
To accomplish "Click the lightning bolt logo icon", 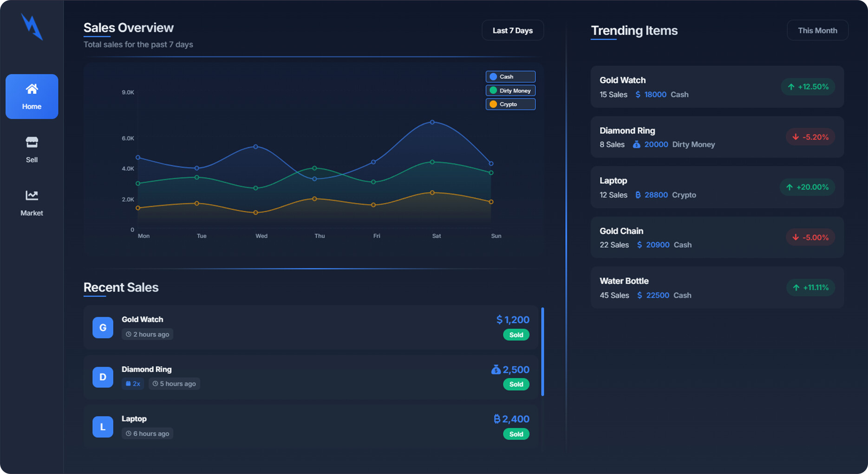I will point(32,26).
